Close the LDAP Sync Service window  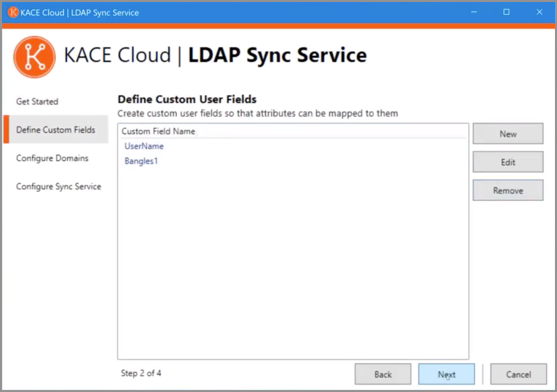[539, 12]
